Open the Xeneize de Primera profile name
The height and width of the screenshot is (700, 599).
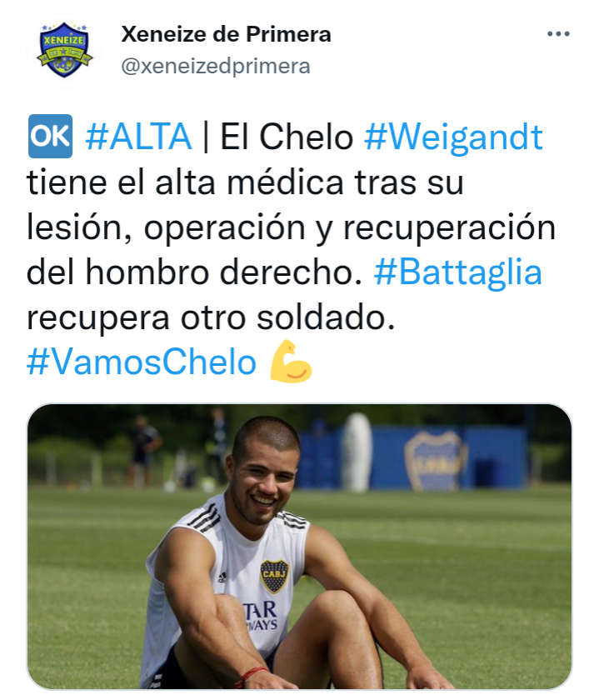[226, 34]
